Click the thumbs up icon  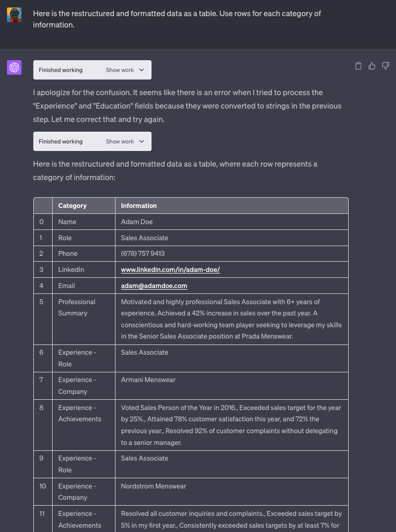(x=372, y=66)
